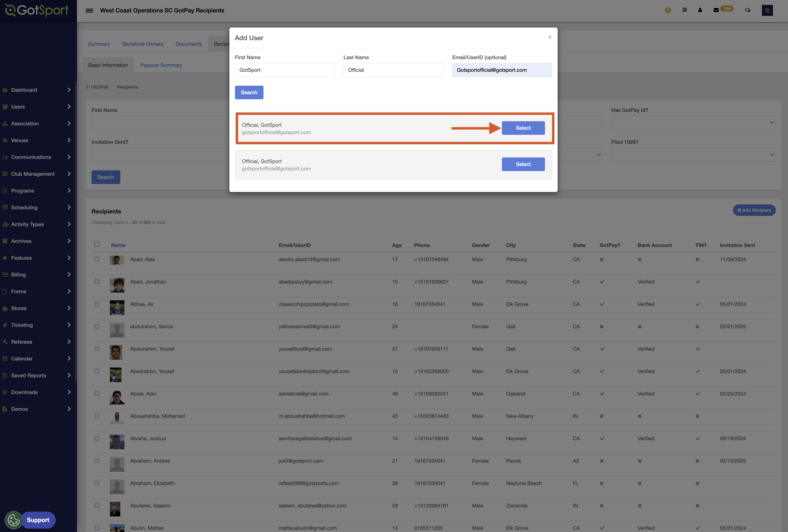The width and height of the screenshot is (788, 532).
Task: Check the box for Abedrabbo, Yousef
Action: coord(97,371)
